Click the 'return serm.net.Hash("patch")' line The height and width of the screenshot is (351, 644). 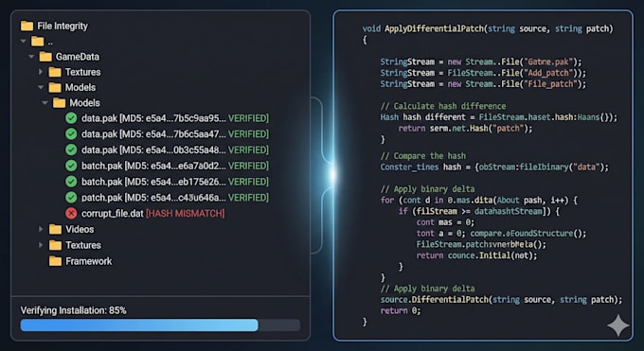[x=465, y=129]
